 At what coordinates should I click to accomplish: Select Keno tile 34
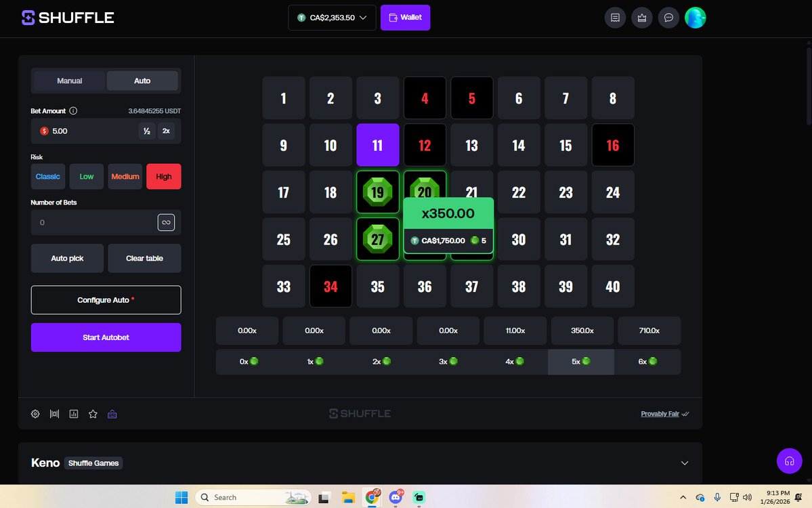pyautogui.click(x=330, y=287)
